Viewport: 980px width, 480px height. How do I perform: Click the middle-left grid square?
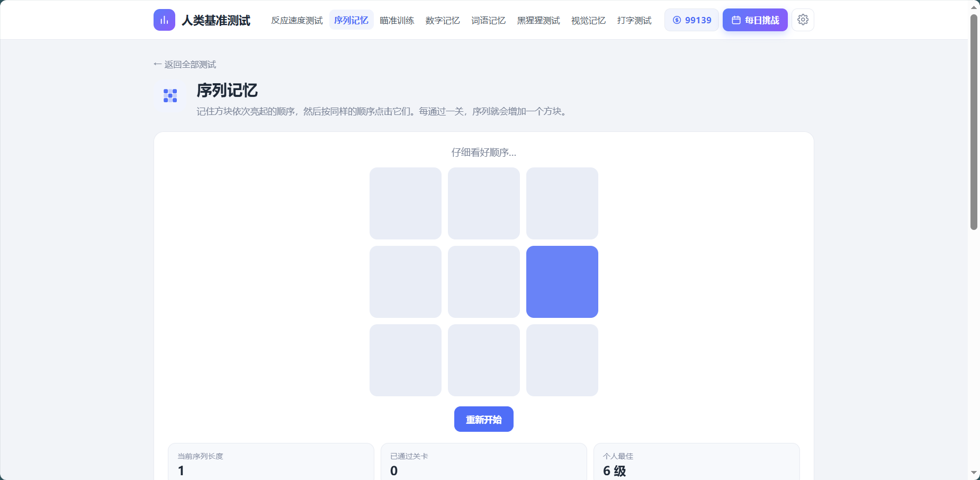tap(406, 282)
